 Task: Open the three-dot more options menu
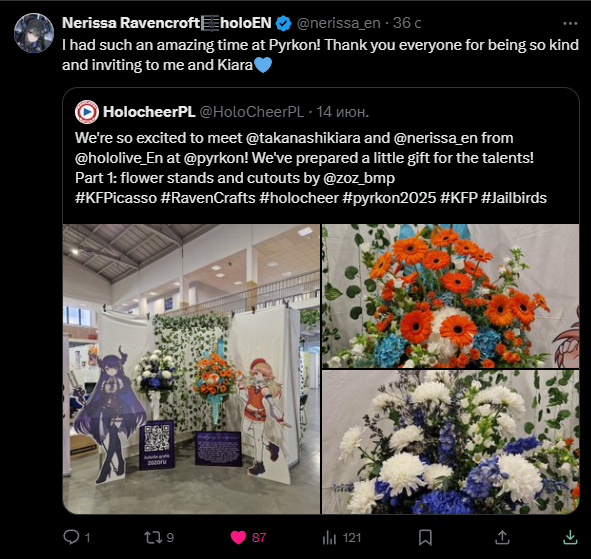[570, 23]
